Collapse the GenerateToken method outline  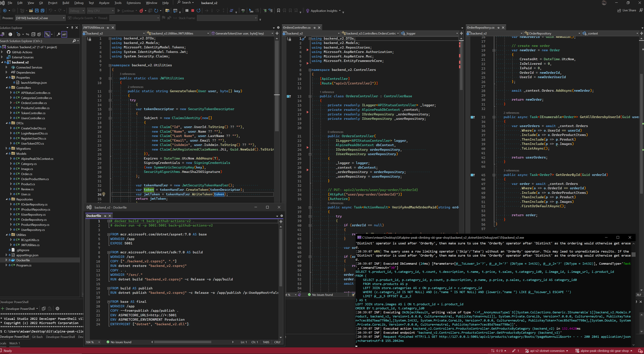[x=110, y=91]
